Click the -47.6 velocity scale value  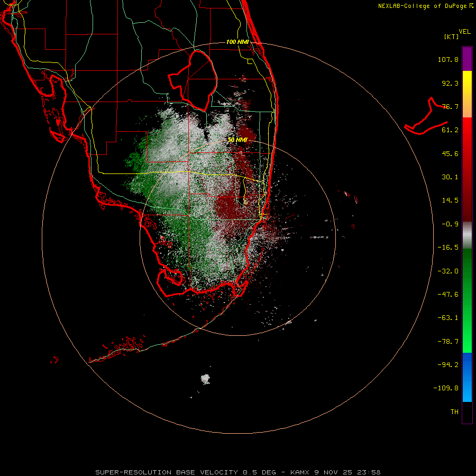point(448,295)
